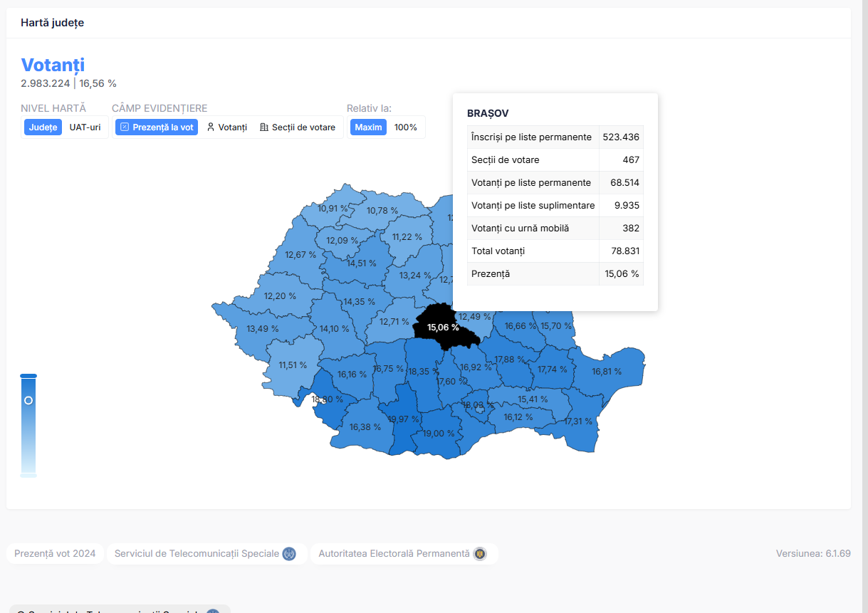Open Autoritatea Electorală Permanentă link
Screen dimensions: 868x613
pos(404,553)
